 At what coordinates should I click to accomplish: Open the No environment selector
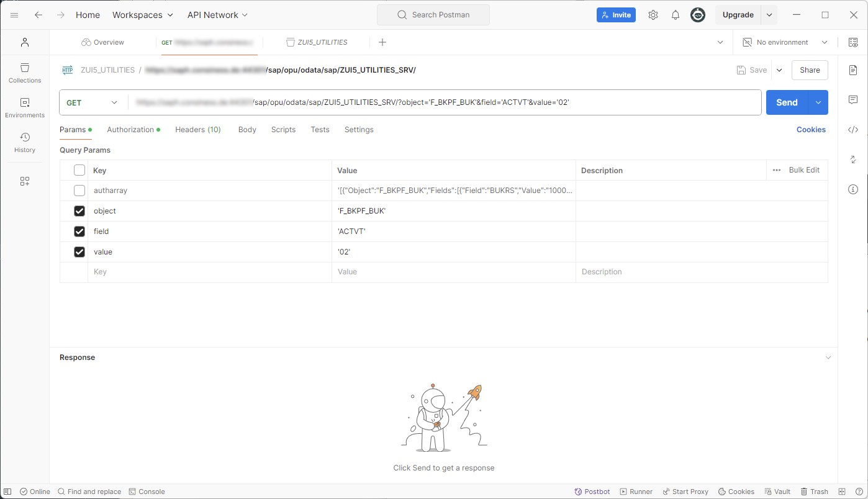pyautogui.click(x=785, y=42)
